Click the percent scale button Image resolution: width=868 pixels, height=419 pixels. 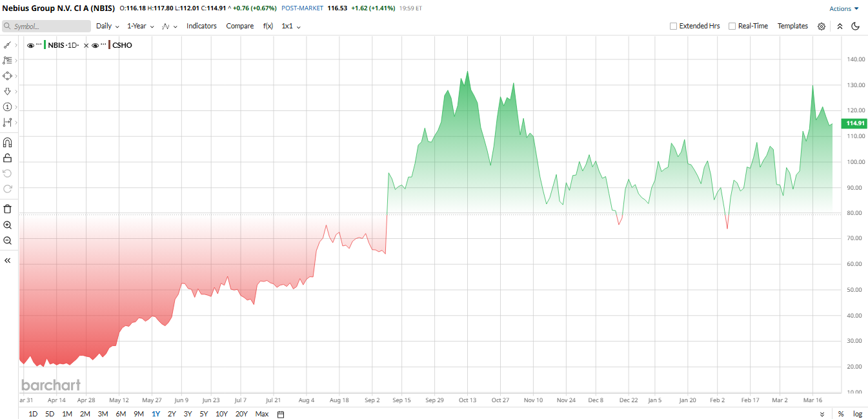pyautogui.click(x=841, y=414)
